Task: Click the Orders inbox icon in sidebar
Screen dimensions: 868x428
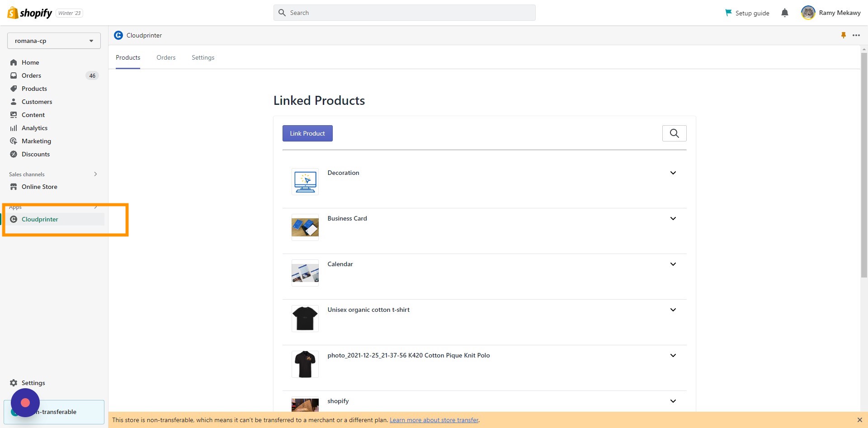Action: pos(14,75)
